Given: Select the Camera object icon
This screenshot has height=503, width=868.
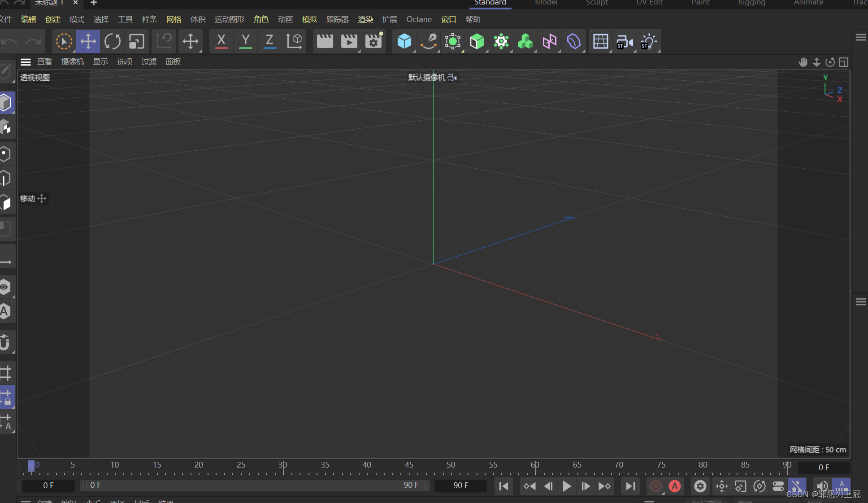Looking at the screenshot, I should (x=625, y=42).
